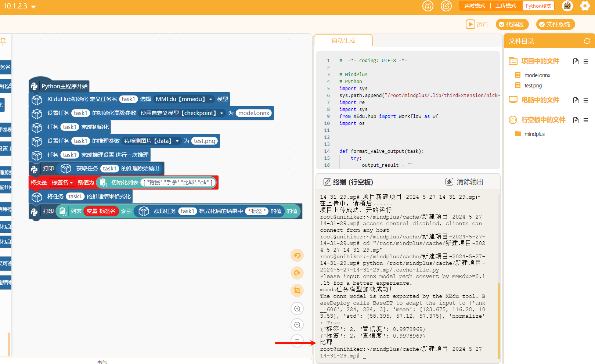Open the settings gear in top bar
Screen dimensions: 595x364
click(585, 6)
